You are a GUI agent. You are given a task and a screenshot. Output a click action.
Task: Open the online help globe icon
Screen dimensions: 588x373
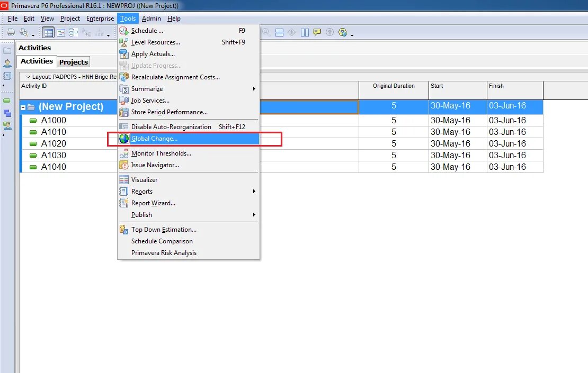coord(342,32)
